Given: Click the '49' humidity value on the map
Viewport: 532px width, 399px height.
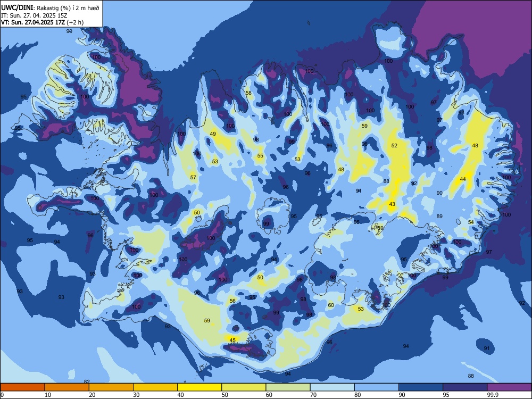Looking at the screenshot, I should [x=213, y=134].
